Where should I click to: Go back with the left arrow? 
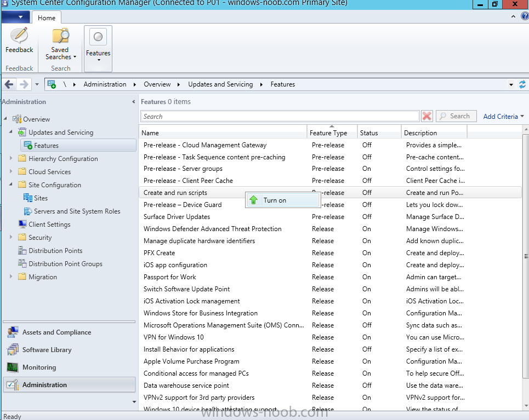pyautogui.click(x=9, y=84)
